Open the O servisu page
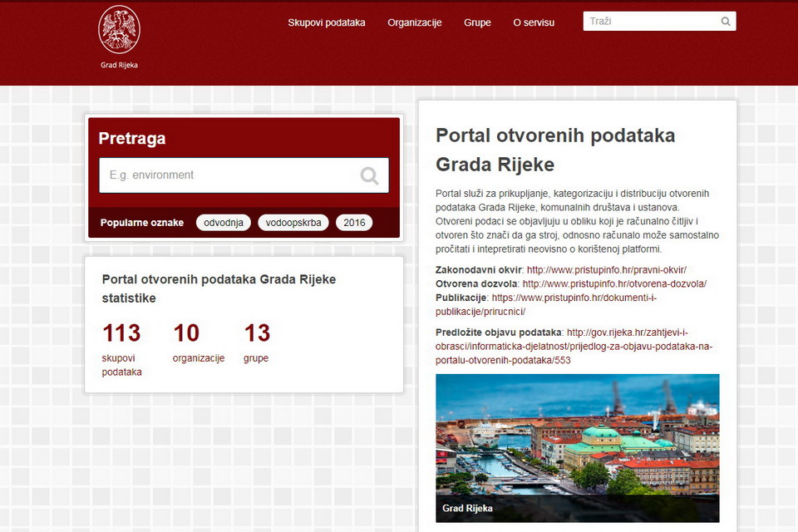Viewport: 798px width, 532px height. 534,22
